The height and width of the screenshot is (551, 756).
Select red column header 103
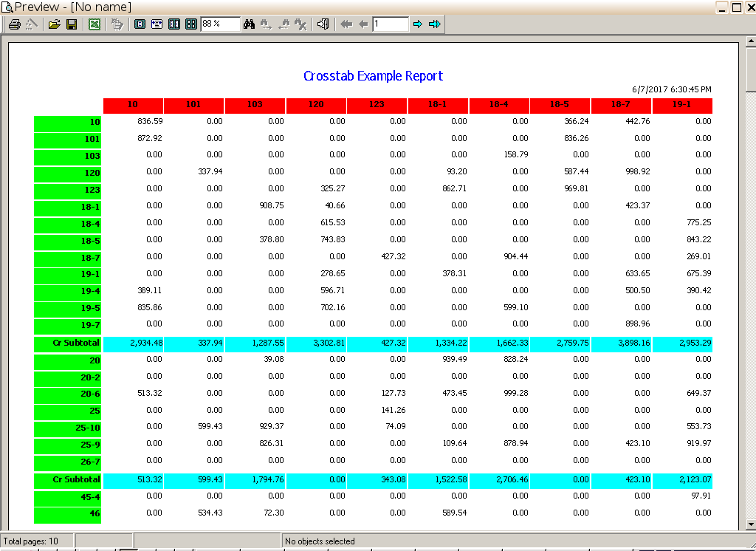pyautogui.click(x=255, y=105)
